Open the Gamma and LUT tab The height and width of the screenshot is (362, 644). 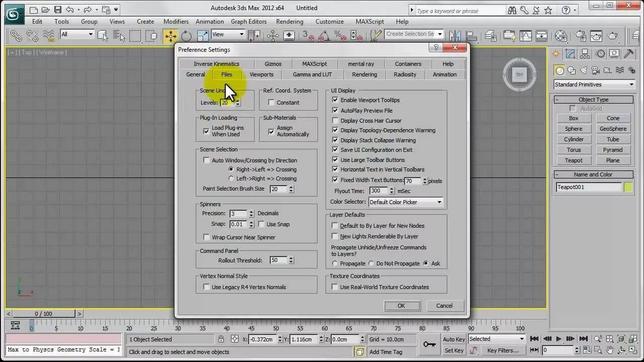click(312, 74)
